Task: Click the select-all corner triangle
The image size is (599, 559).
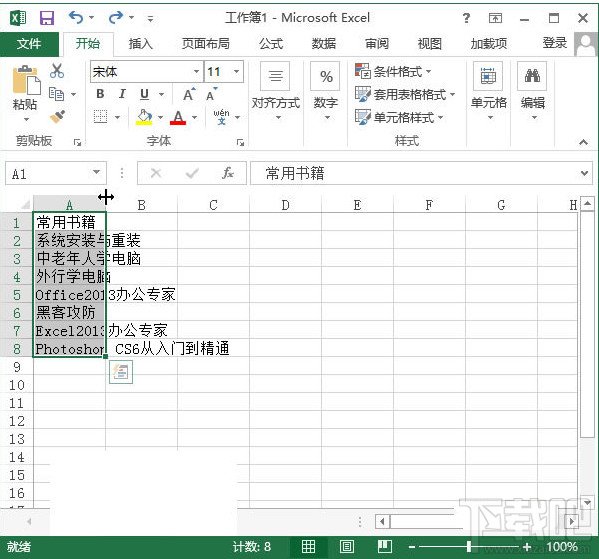Action: click(25, 205)
